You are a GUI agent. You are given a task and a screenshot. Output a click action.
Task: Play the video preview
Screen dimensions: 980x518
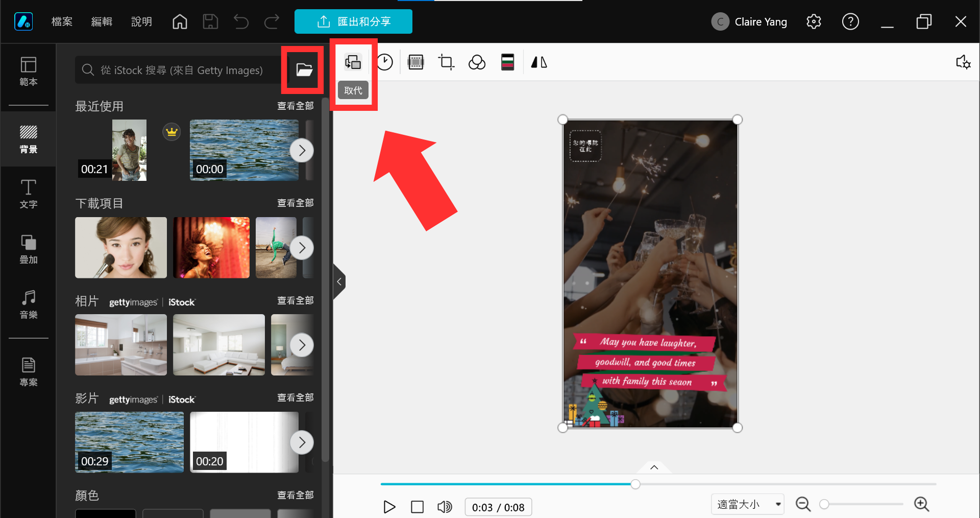[x=389, y=507]
